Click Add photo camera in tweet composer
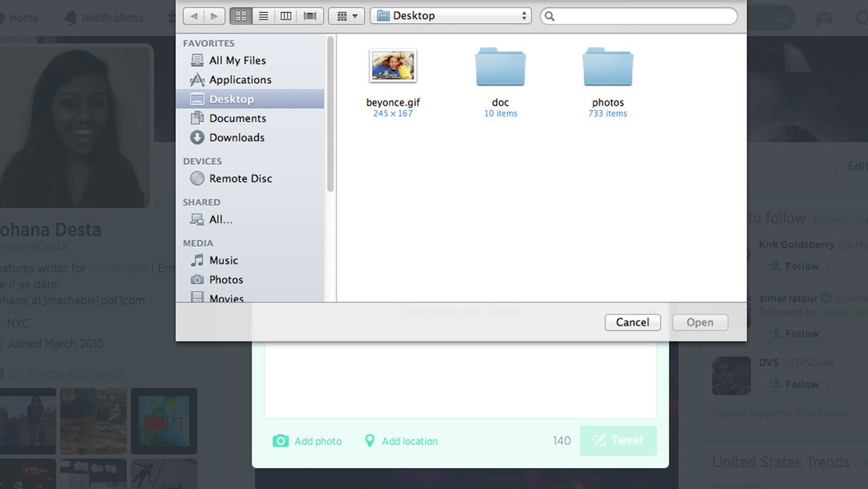Screen dimensions: 868x489 [281, 441]
